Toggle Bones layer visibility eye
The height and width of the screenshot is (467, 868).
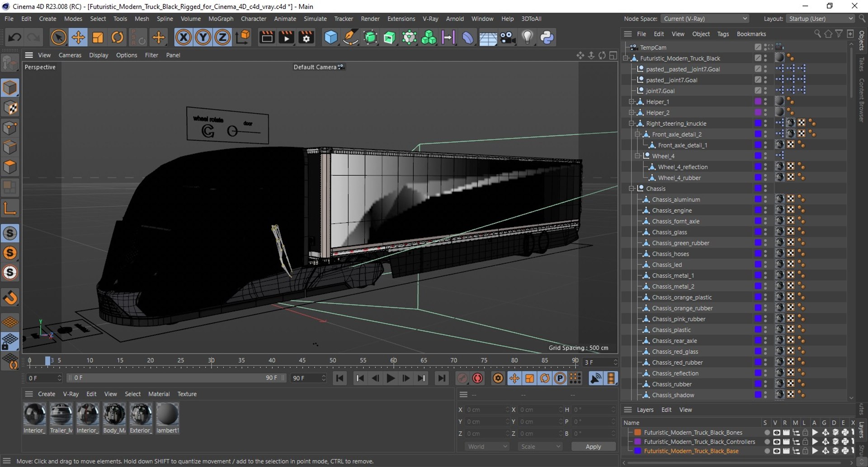click(776, 433)
